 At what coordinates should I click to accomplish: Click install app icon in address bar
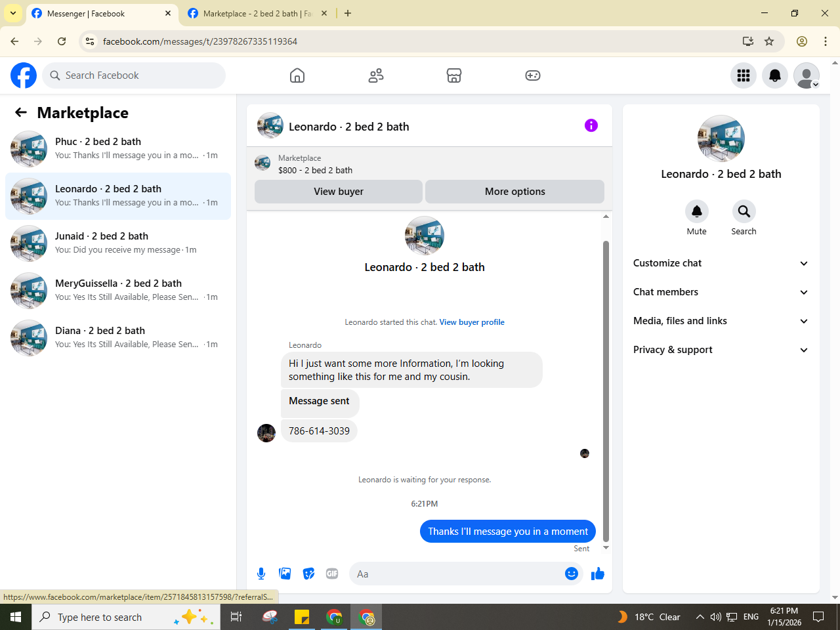coord(748,41)
